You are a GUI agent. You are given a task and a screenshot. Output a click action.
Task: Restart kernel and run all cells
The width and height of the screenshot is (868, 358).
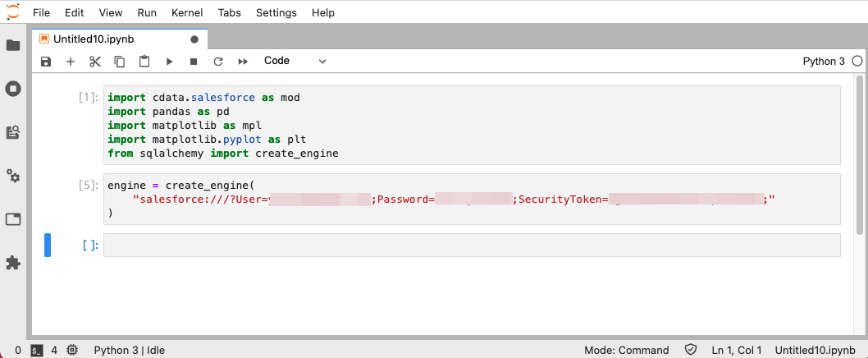[x=243, y=62]
